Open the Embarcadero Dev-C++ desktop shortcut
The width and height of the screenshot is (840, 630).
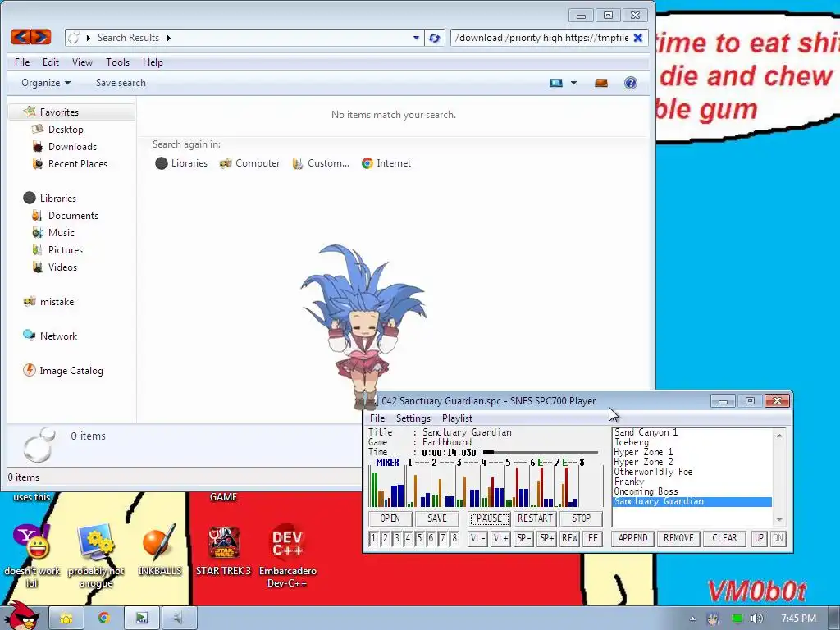[288, 555]
